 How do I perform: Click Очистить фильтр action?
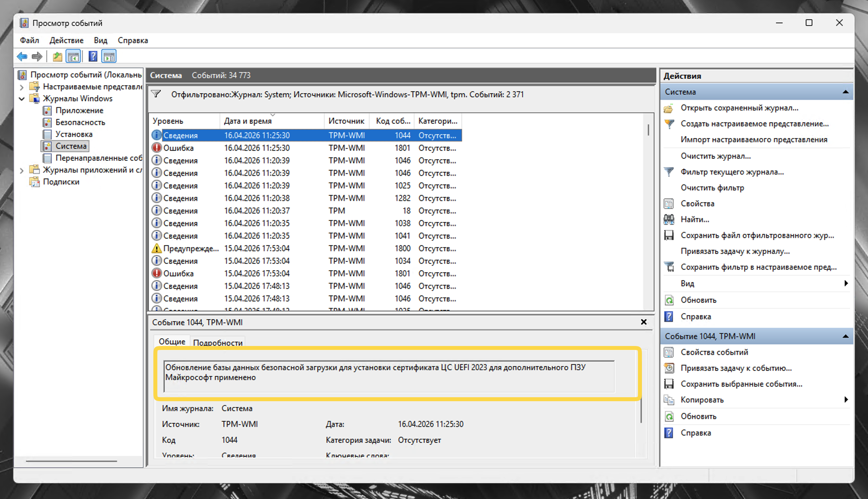coord(712,188)
